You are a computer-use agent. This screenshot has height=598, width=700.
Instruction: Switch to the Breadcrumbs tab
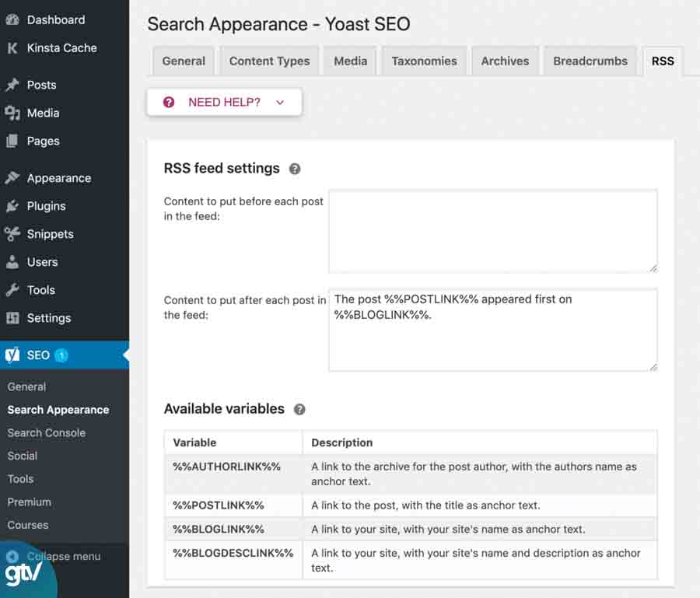(590, 60)
